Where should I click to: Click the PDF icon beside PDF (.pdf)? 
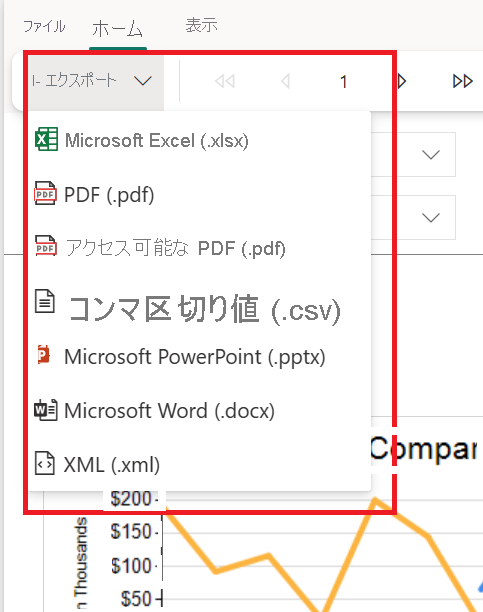pyautogui.click(x=45, y=193)
